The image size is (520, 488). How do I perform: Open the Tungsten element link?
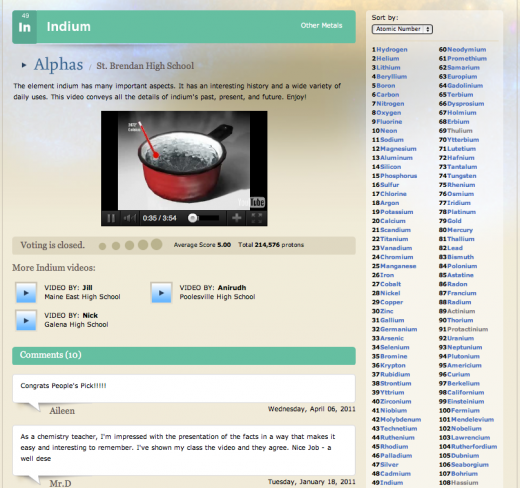pyautogui.click(x=462, y=176)
